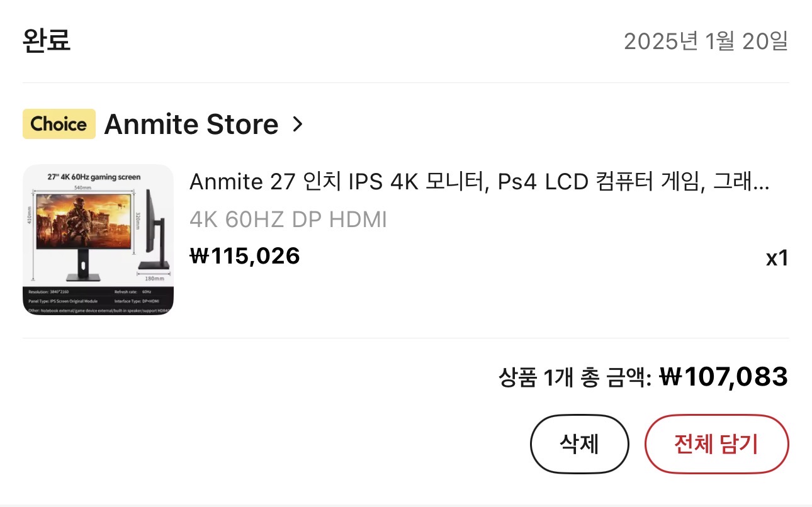Screen dimensions: 812x507
Task: Click the ₩115,026 item price
Action: coord(244,256)
